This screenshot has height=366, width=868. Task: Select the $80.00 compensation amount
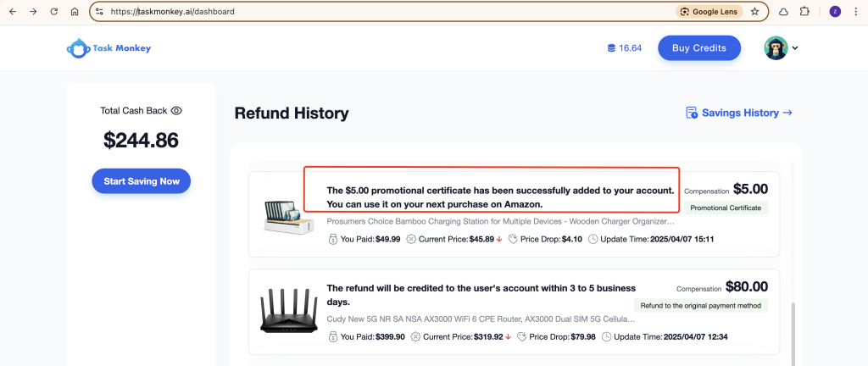(x=746, y=286)
